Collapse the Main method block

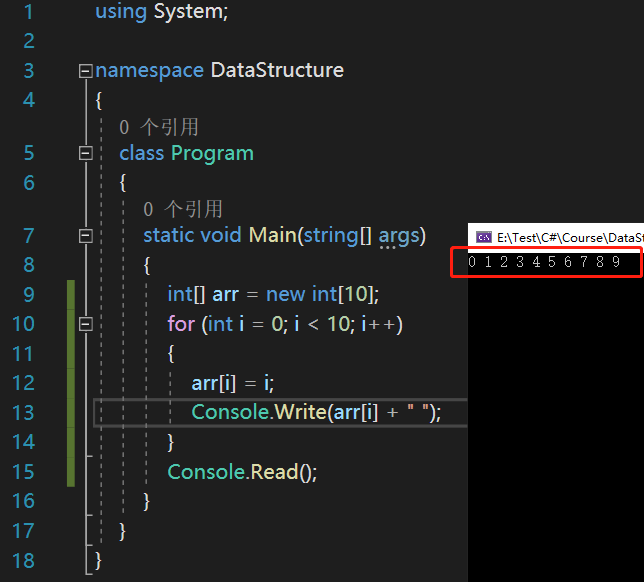pos(85,236)
